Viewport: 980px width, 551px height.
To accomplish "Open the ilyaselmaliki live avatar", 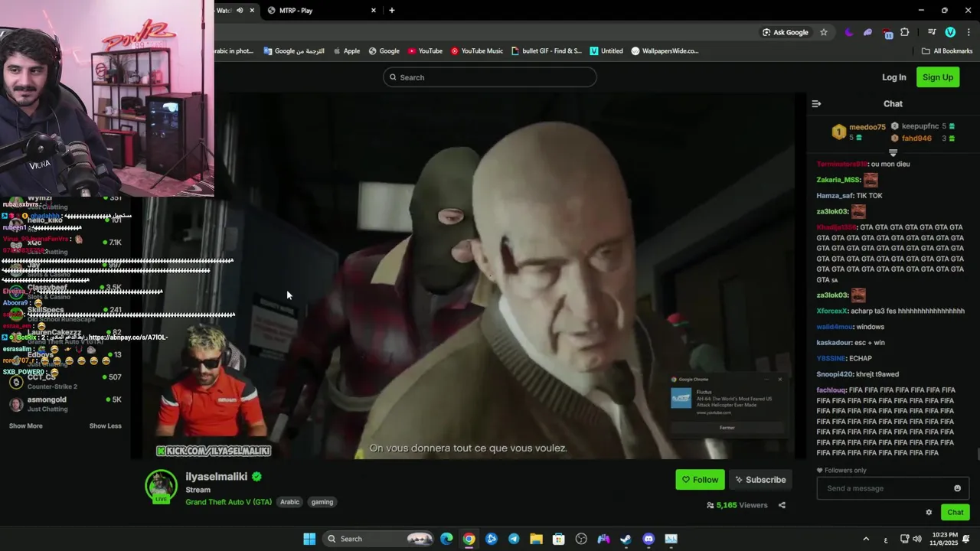I will [x=162, y=487].
